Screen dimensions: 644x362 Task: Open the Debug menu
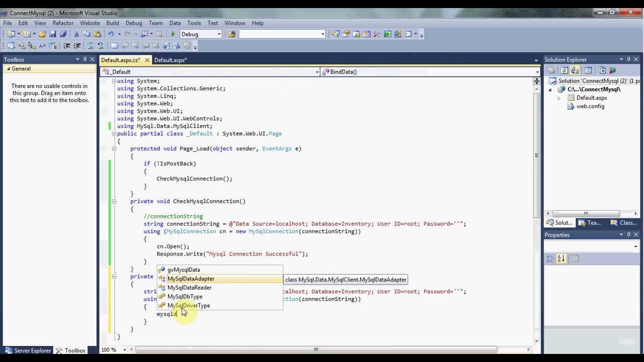134,23
